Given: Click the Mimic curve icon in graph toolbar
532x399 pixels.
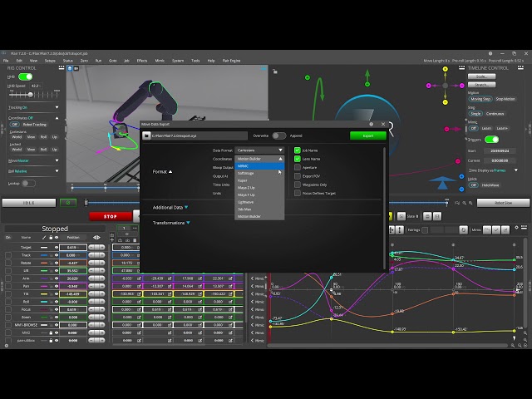Looking at the screenshot, I should click(487, 230).
